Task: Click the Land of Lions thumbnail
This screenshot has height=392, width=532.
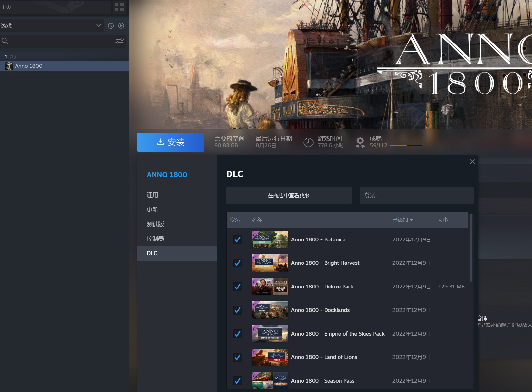Action: point(270,357)
